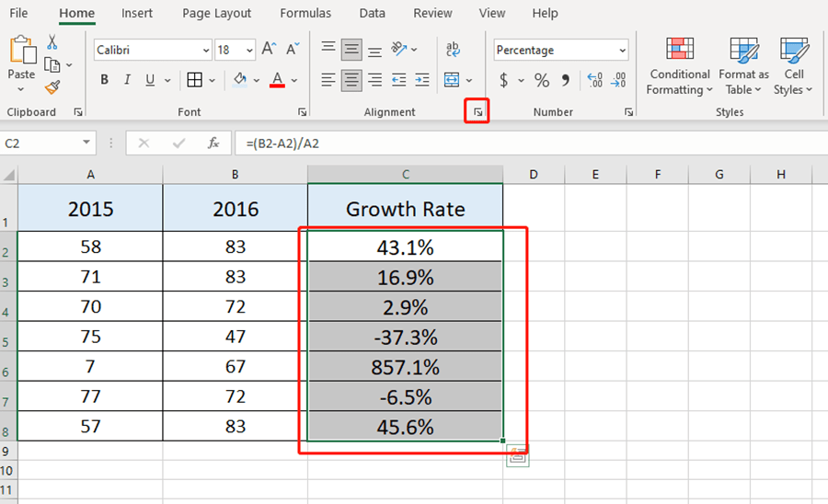Open Conditional Formatting menu

[x=679, y=66]
